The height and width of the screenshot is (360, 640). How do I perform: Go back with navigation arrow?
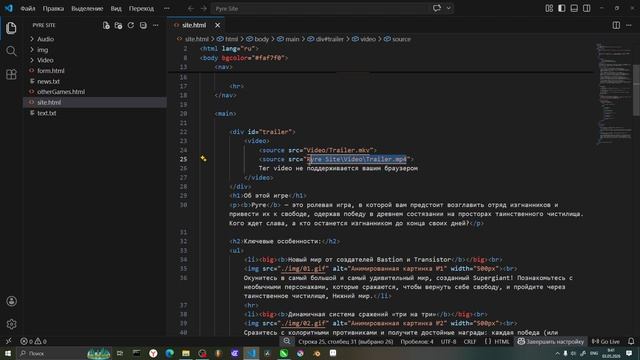tap(191, 8)
